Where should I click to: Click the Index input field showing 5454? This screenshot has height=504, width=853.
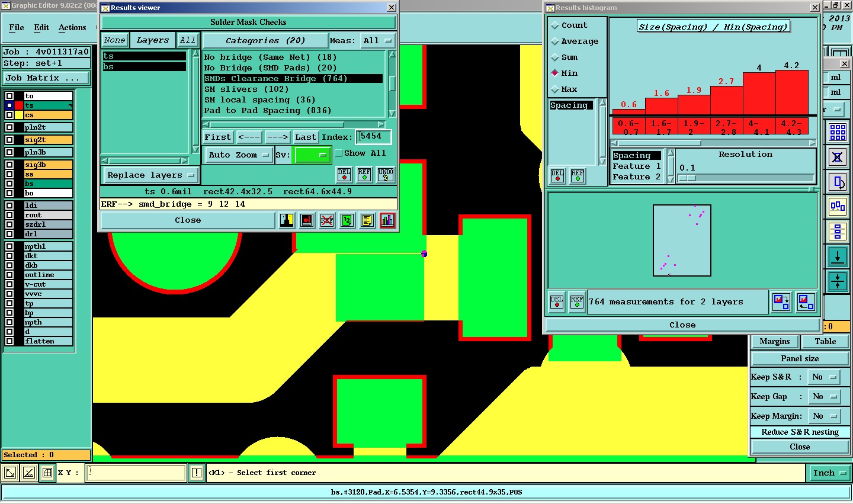click(x=374, y=137)
